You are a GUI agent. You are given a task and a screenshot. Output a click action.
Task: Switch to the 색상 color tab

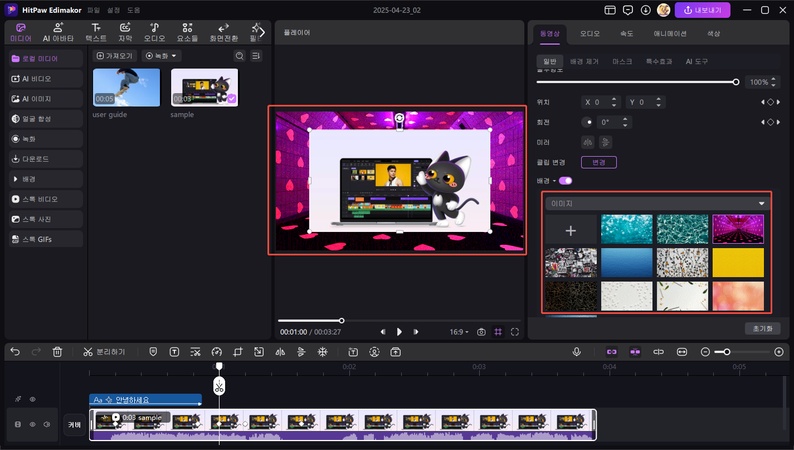713,33
